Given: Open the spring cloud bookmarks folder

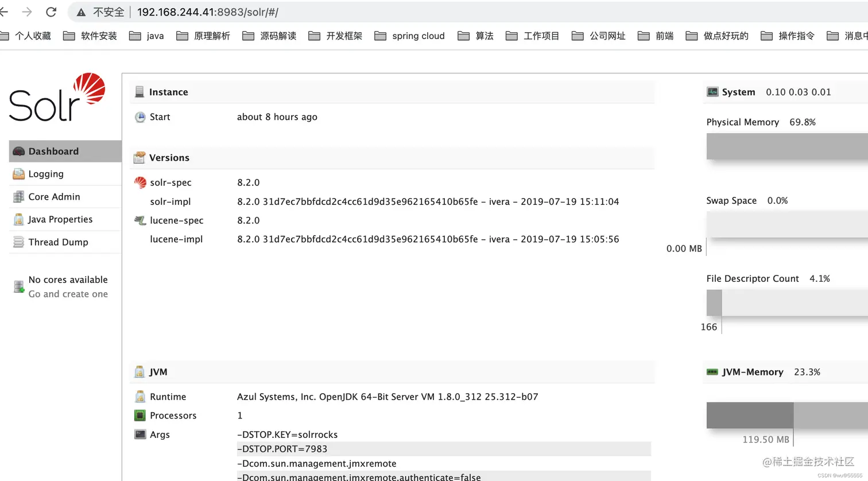Looking at the screenshot, I should coord(409,36).
